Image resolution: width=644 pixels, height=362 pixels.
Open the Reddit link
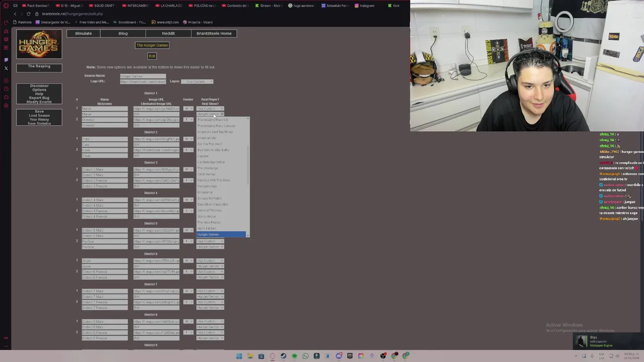168,33
